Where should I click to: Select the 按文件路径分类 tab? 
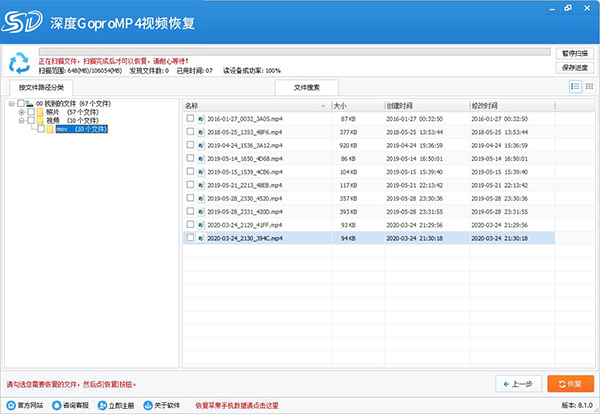[41, 88]
